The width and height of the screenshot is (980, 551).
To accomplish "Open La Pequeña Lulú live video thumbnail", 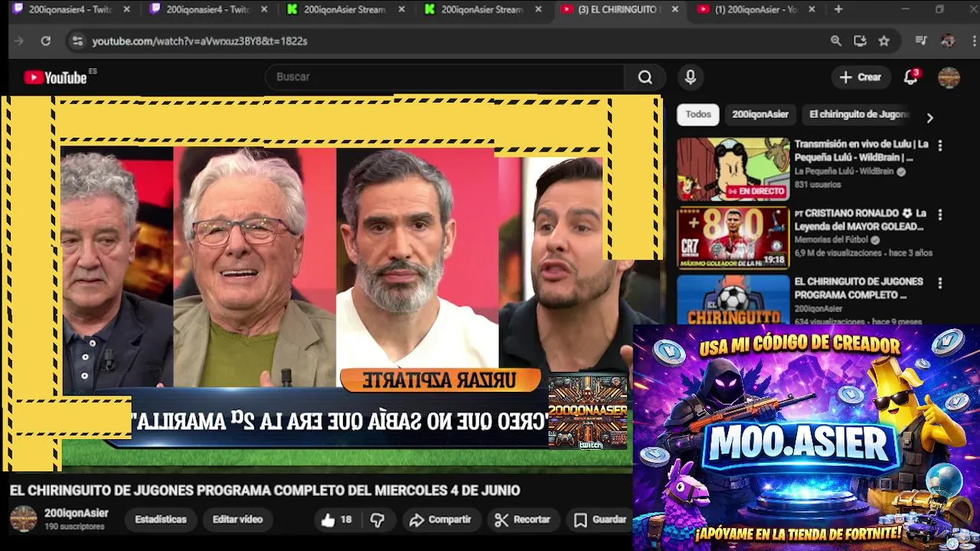I will tap(733, 169).
